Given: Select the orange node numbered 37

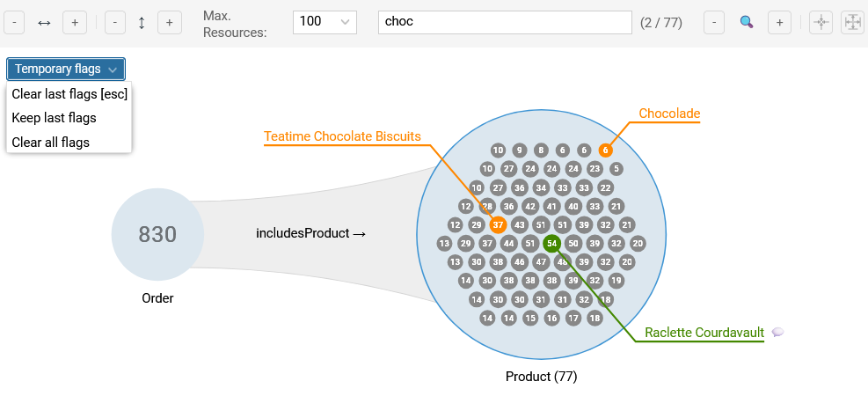Looking at the screenshot, I should click(x=498, y=225).
